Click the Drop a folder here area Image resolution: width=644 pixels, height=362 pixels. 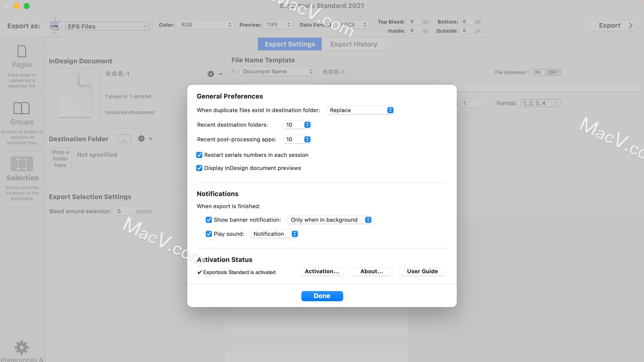tap(60, 159)
